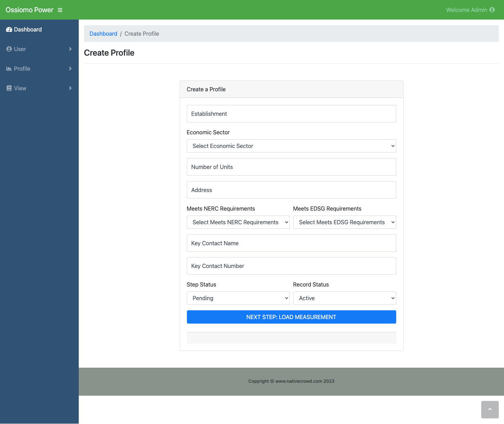Focus the Number of Units field

(292, 167)
